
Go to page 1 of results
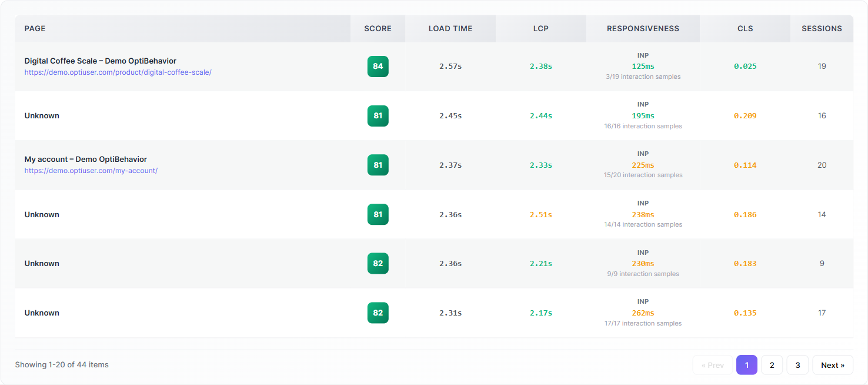pos(747,365)
